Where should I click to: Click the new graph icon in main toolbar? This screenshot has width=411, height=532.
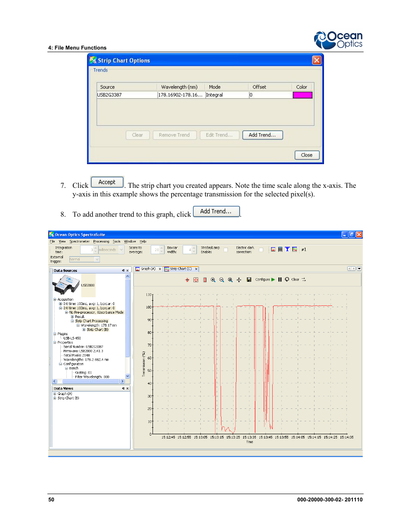273,249
